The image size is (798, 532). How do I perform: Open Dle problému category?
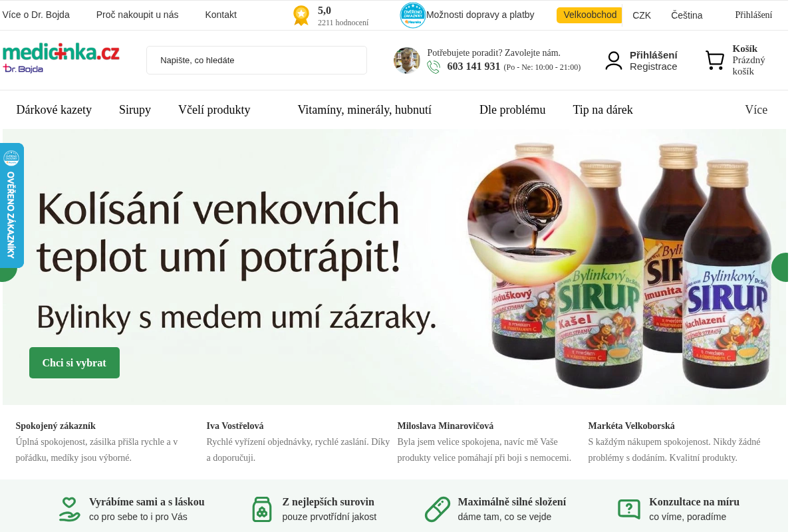coord(513,110)
